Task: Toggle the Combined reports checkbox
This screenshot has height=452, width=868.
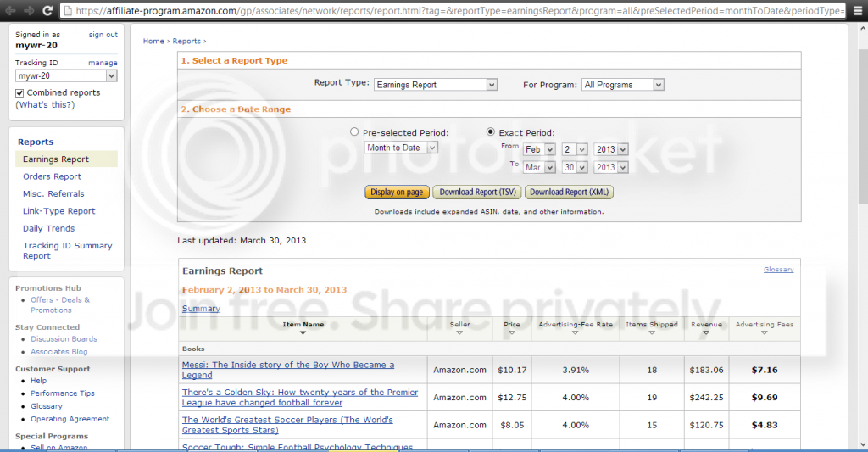Action: (x=20, y=93)
